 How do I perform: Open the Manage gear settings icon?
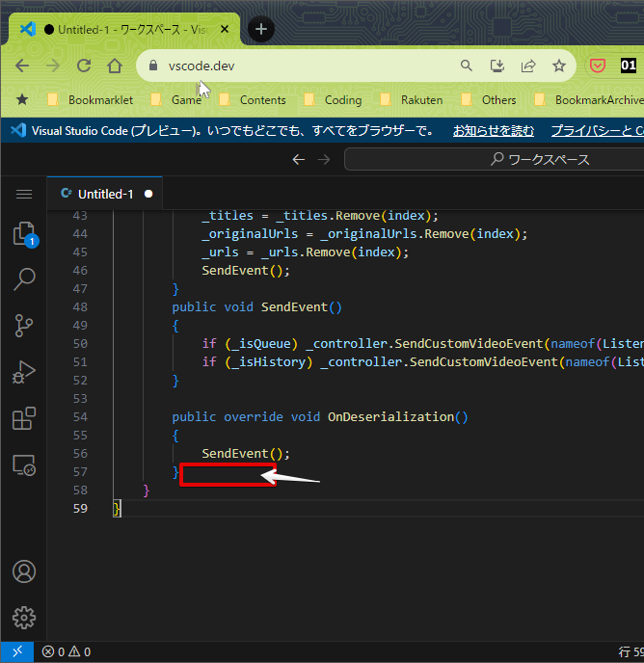point(24,617)
